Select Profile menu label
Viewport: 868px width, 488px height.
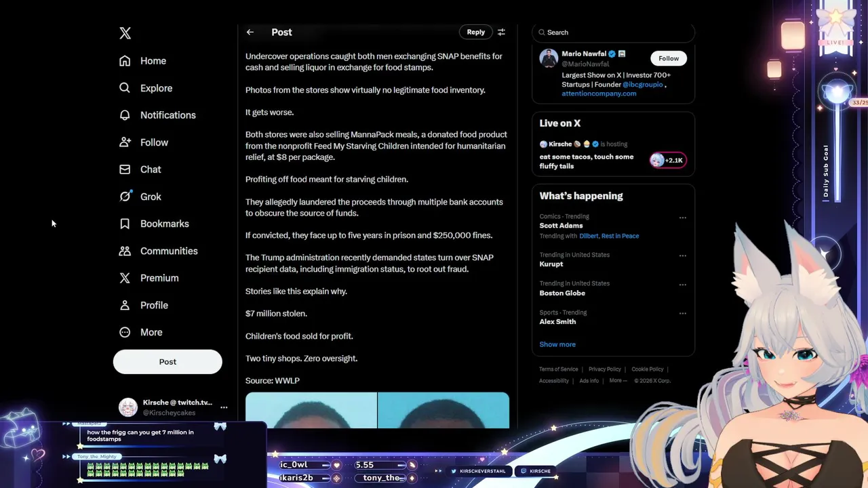point(154,305)
